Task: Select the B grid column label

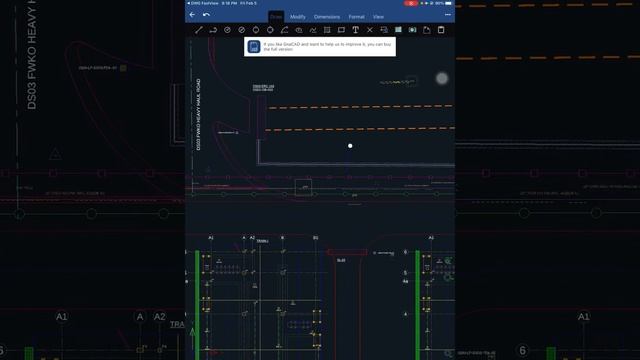Action: [282, 238]
